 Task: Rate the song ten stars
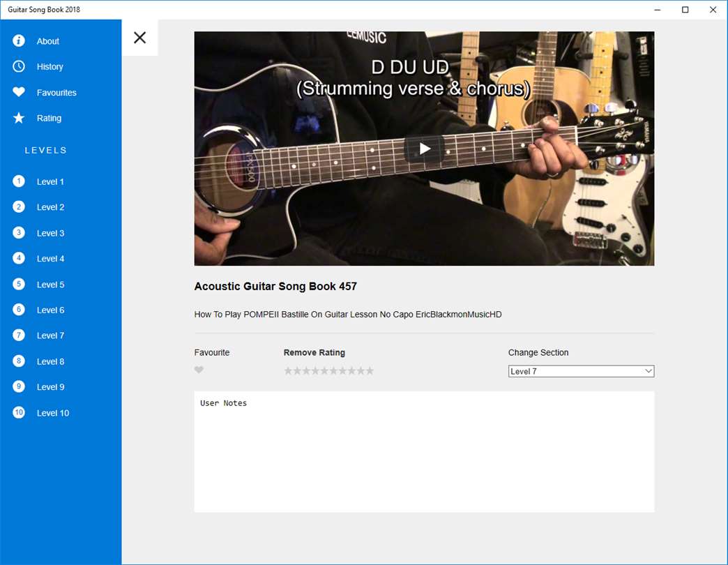(x=370, y=370)
